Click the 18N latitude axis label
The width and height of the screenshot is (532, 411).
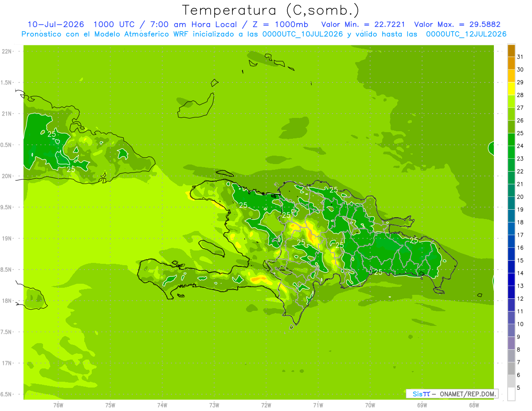(x=7, y=301)
